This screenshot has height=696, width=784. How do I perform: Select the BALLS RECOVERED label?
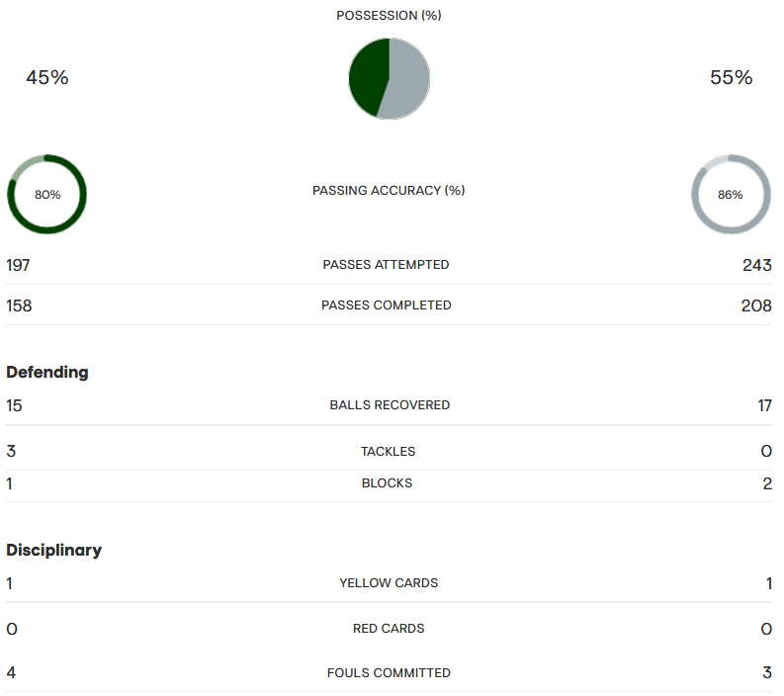click(390, 405)
